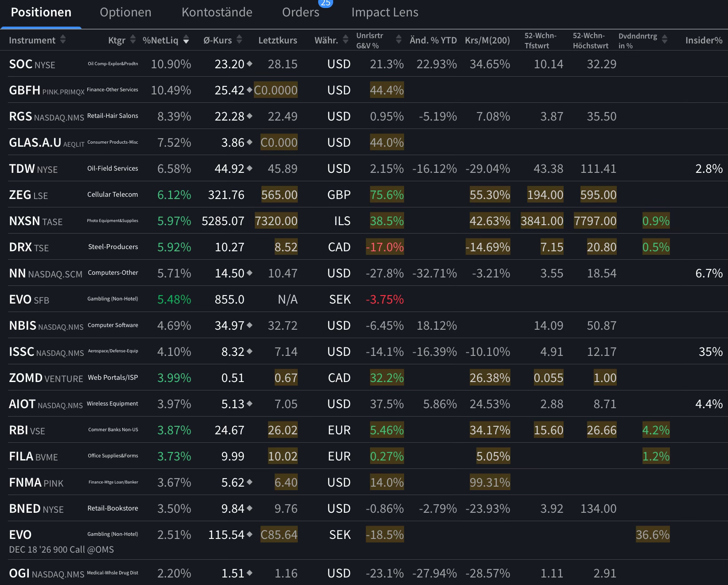Click the Orders badge showing 25

(x=326, y=3)
